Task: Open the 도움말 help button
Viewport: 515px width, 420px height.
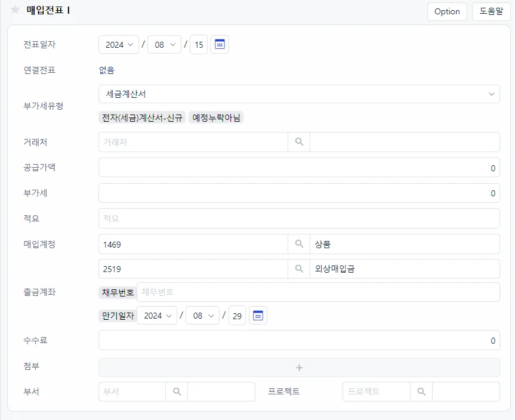Action: (x=491, y=11)
